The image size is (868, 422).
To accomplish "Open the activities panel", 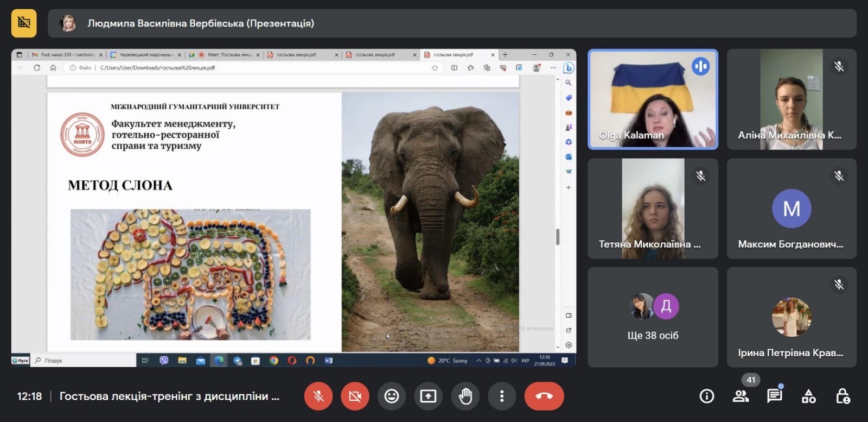I will click(809, 396).
